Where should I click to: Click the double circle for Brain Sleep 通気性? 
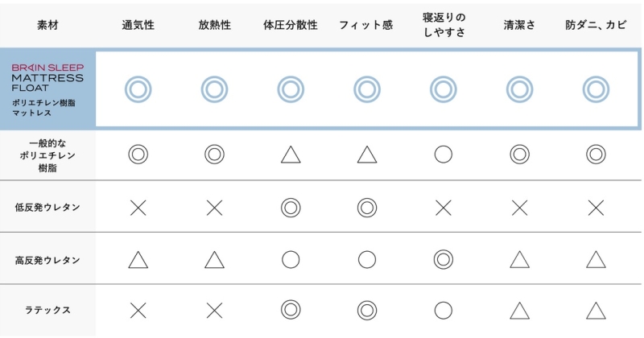(138, 89)
